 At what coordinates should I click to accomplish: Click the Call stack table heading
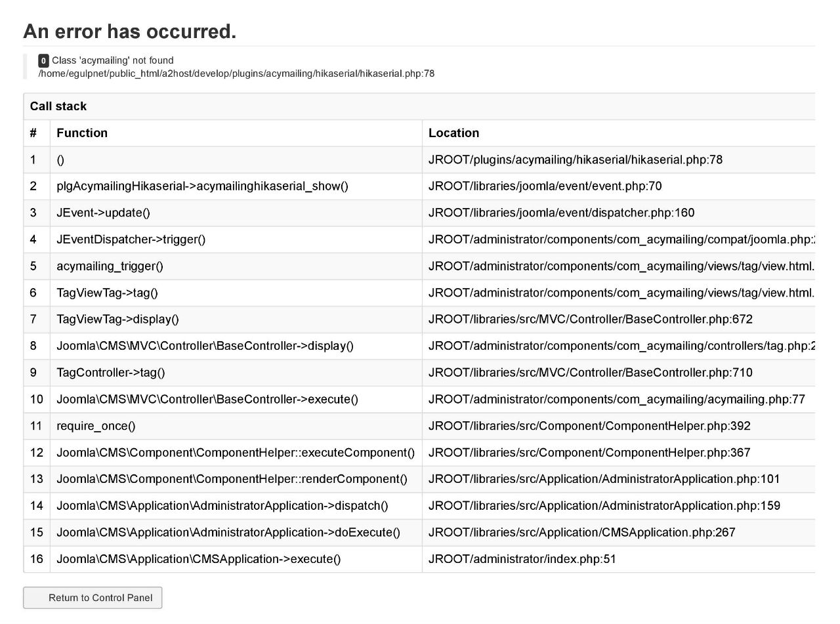click(x=58, y=106)
